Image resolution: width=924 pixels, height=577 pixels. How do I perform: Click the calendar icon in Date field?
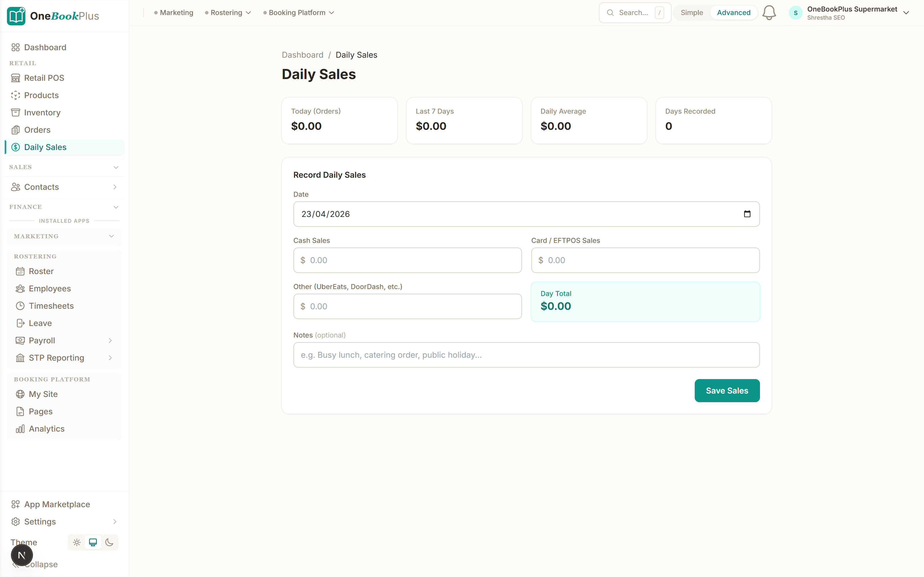[747, 214]
